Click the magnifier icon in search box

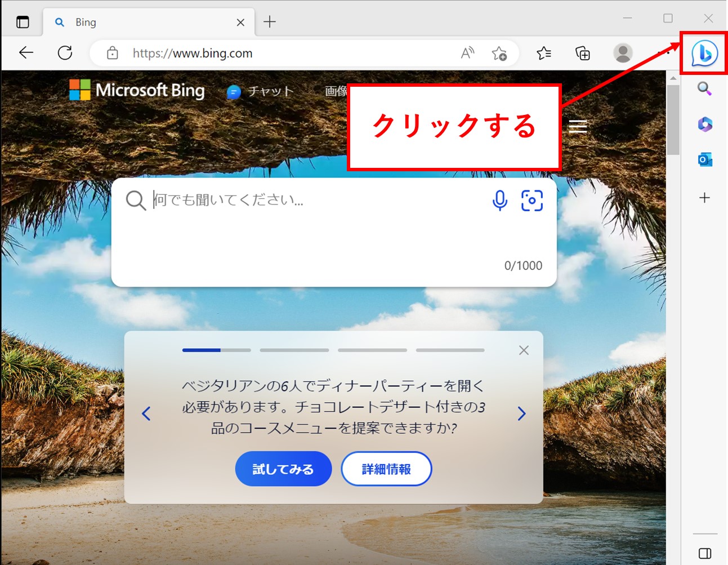pyautogui.click(x=136, y=200)
